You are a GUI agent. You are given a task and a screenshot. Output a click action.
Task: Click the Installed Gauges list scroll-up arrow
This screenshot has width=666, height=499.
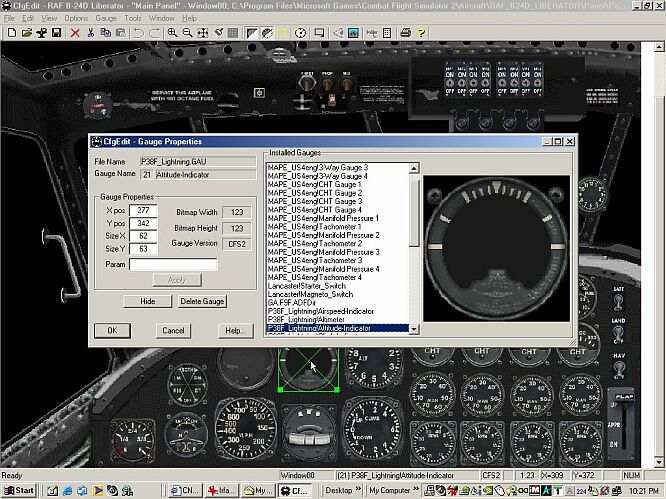(x=414, y=168)
